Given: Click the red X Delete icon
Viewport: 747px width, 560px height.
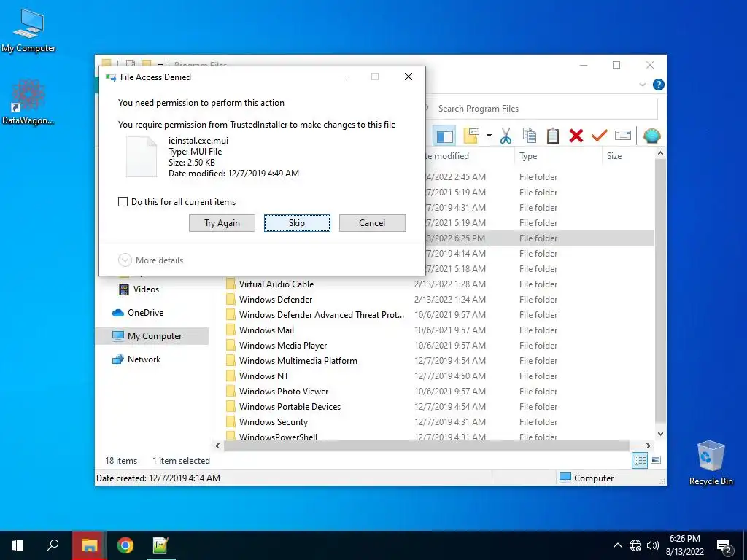Looking at the screenshot, I should click(576, 136).
